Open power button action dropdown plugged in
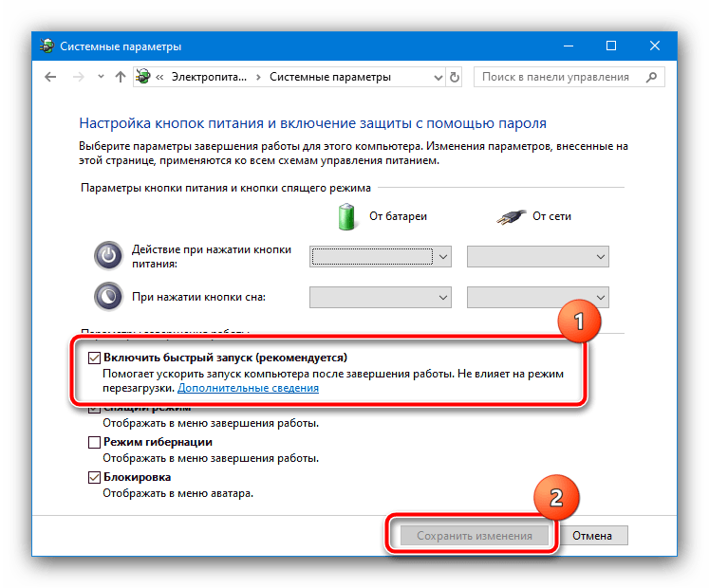 [537, 257]
